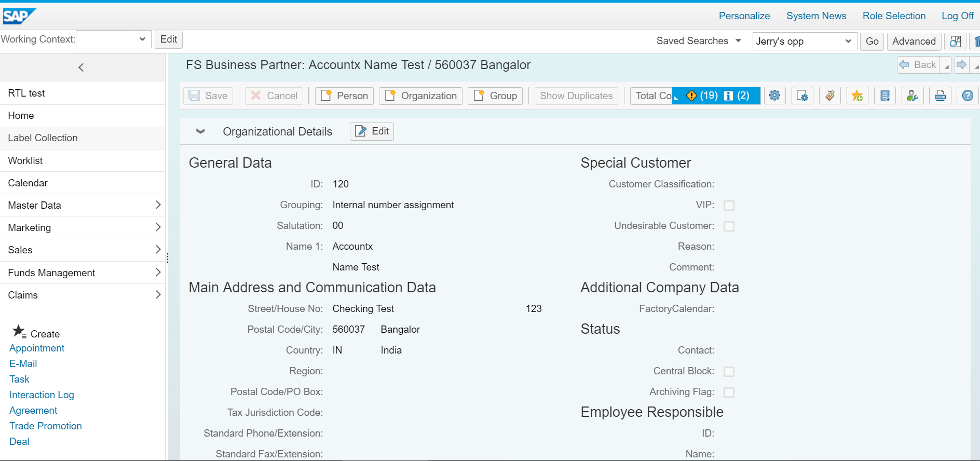Collapse the Organizational Details section
980x461 pixels.
(200, 131)
